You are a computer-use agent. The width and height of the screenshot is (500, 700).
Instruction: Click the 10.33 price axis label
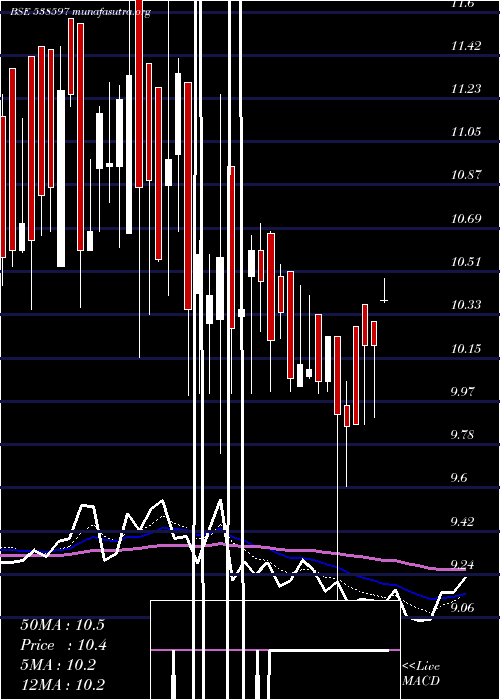(x=466, y=305)
